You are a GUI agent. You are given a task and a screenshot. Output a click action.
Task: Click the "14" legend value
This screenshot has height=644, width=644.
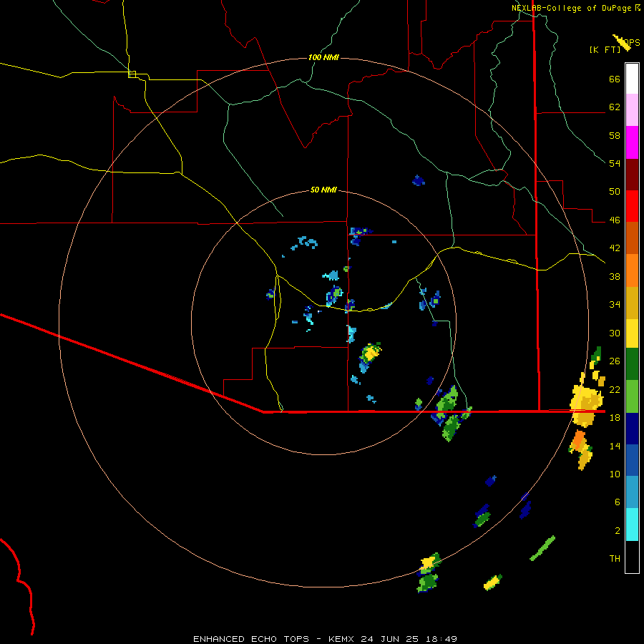615,446
